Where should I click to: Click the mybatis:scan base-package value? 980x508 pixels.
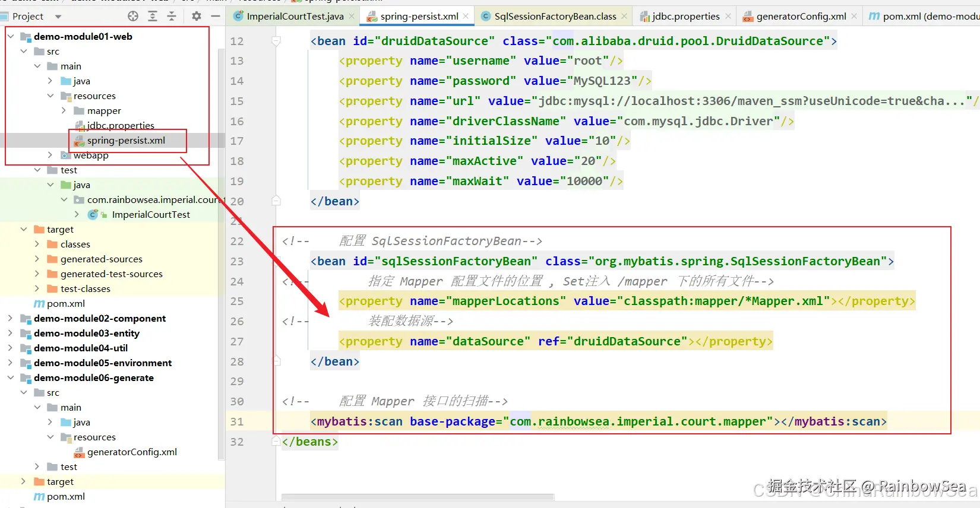(x=638, y=421)
